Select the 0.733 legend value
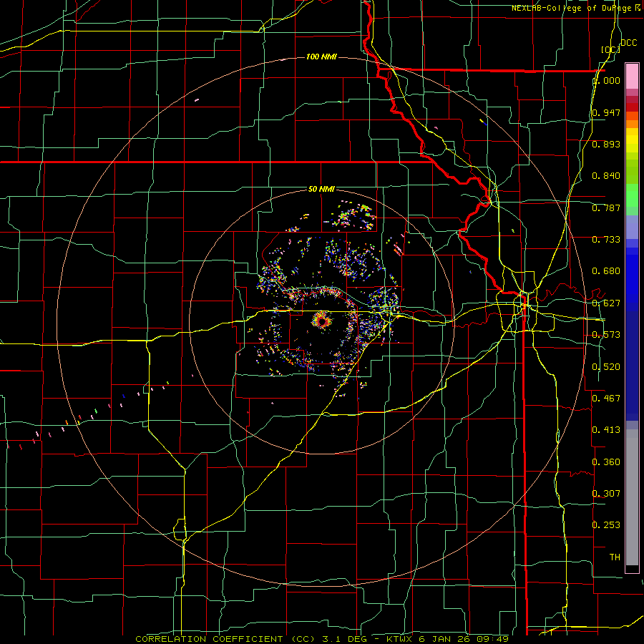Image resolution: width=644 pixels, height=644 pixels. pyautogui.click(x=606, y=240)
